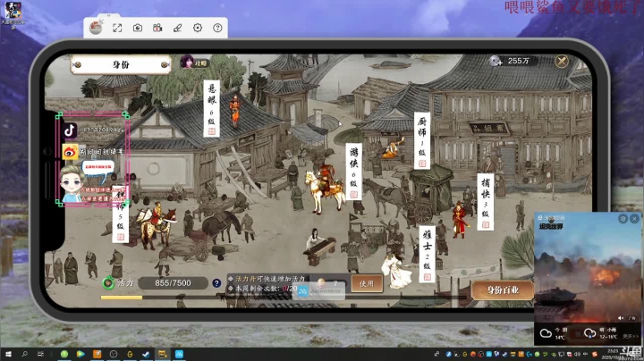The width and height of the screenshot is (644, 361).
Task: Click the fullscreen icon in mirror toolbar
Action: [117, 28]
